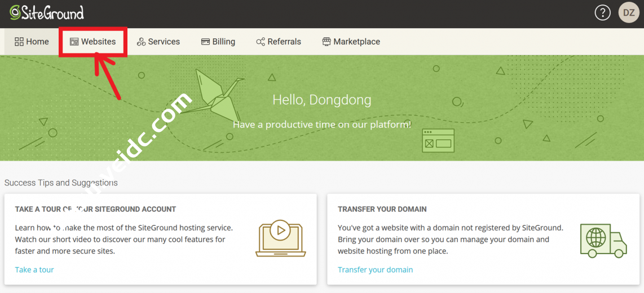The height and width of the screenshot is (293, 644).
Task: Click the browser window graphic in banner
Action: coord(438,141)
